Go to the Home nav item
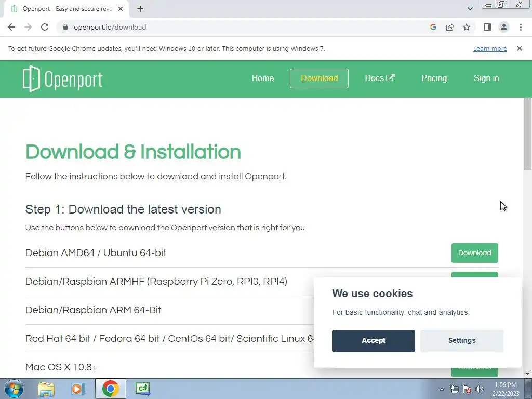Viewport: 532px width, 399px height. 262,78
